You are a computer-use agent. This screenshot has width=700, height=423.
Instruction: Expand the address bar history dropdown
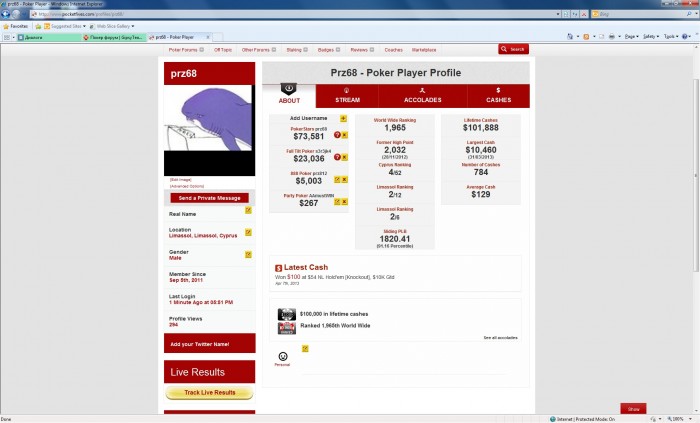[558, 14]
